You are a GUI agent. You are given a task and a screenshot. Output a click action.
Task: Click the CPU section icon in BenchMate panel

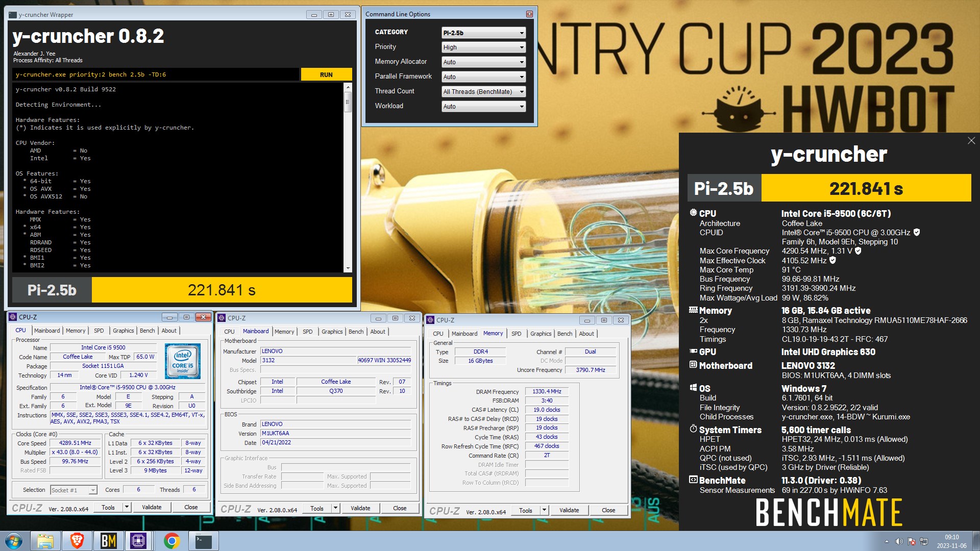(x=693, y=212)
